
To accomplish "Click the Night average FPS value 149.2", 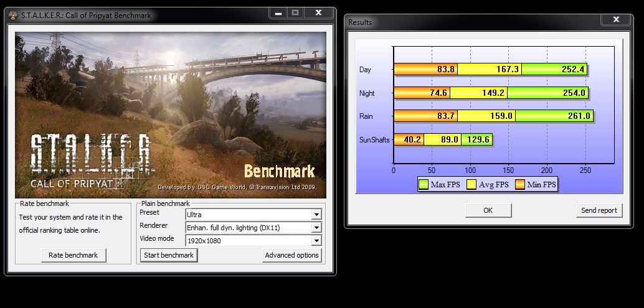I will [x=493, y=93].
